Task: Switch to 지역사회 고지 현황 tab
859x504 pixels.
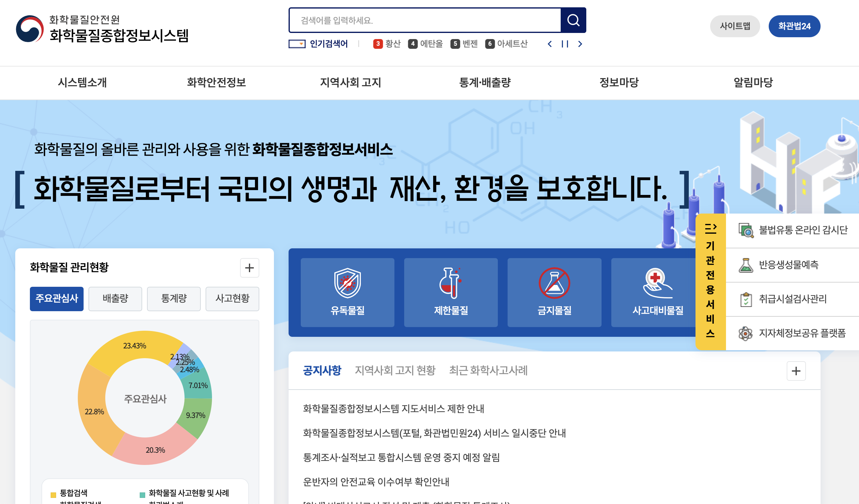Action: (395, 370)
